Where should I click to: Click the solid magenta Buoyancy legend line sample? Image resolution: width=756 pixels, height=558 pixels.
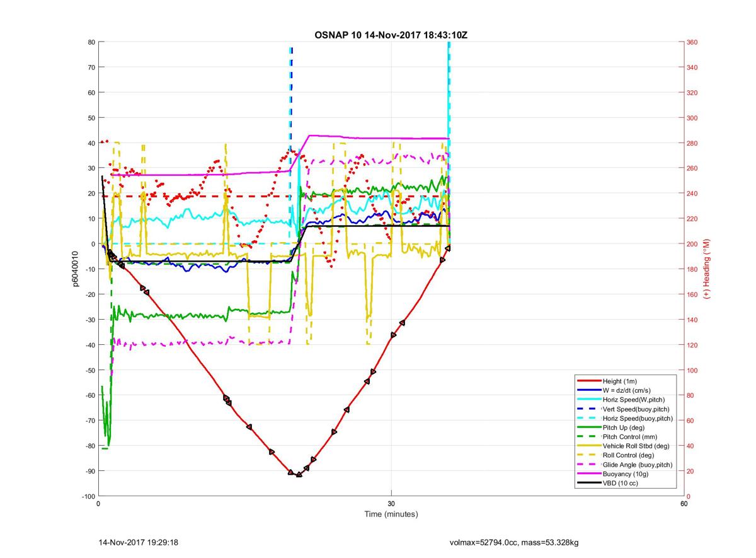tap(589, 474)
